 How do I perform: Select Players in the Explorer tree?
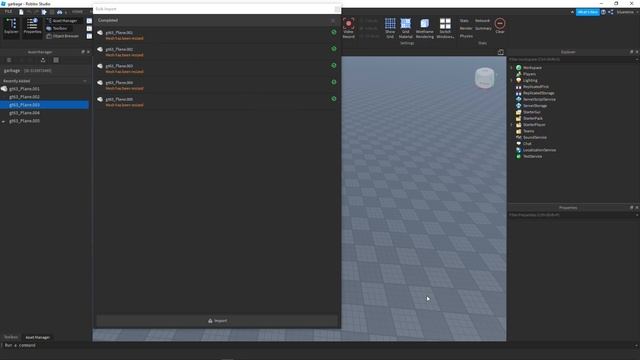click(529, 74)
